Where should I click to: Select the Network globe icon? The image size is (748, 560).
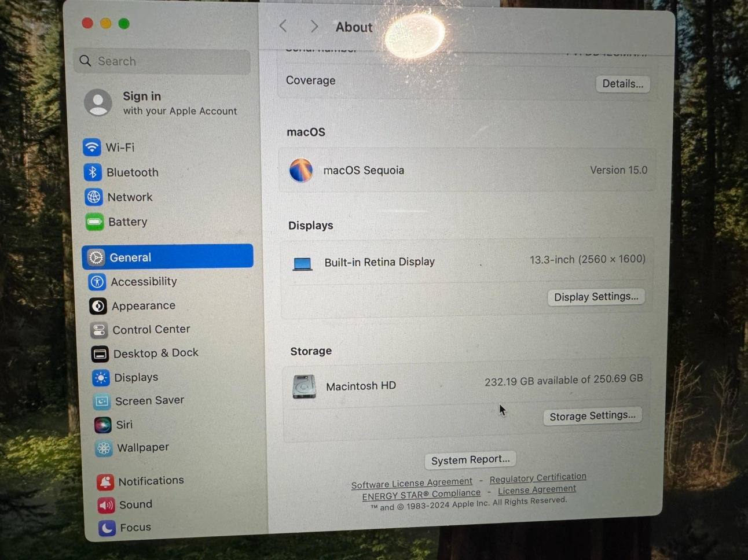[94, 197]
